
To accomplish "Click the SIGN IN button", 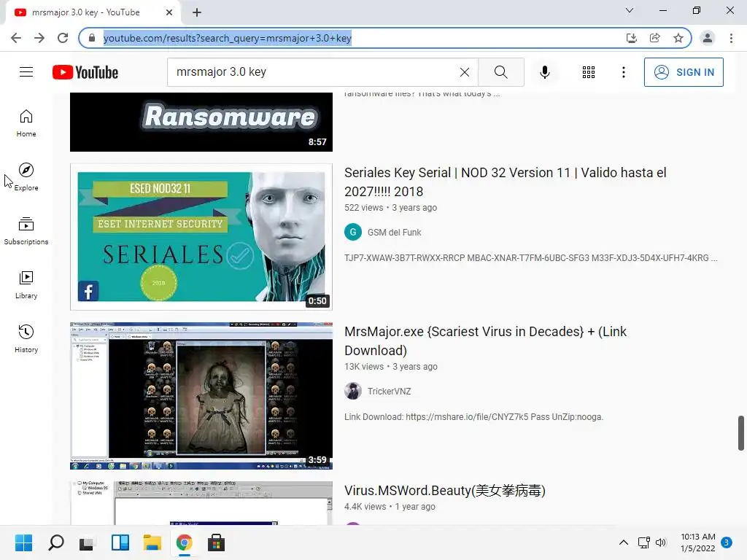I will pyautogui.click(x=684, y=72).
